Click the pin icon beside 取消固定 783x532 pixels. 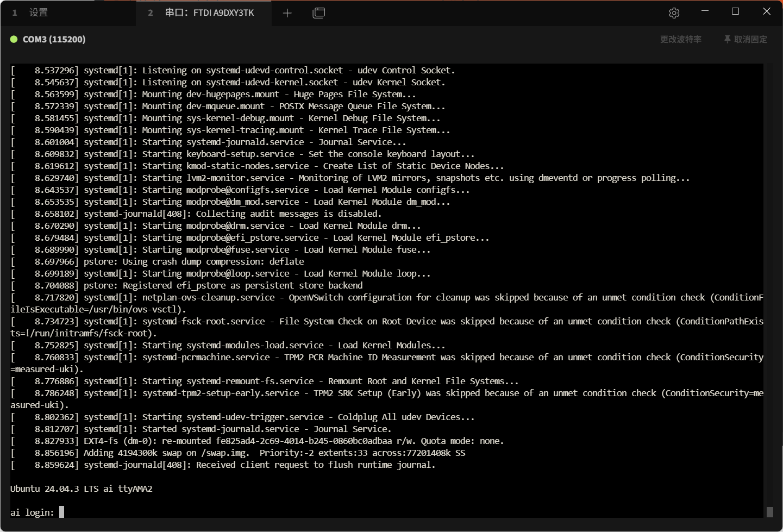(727, 39)
